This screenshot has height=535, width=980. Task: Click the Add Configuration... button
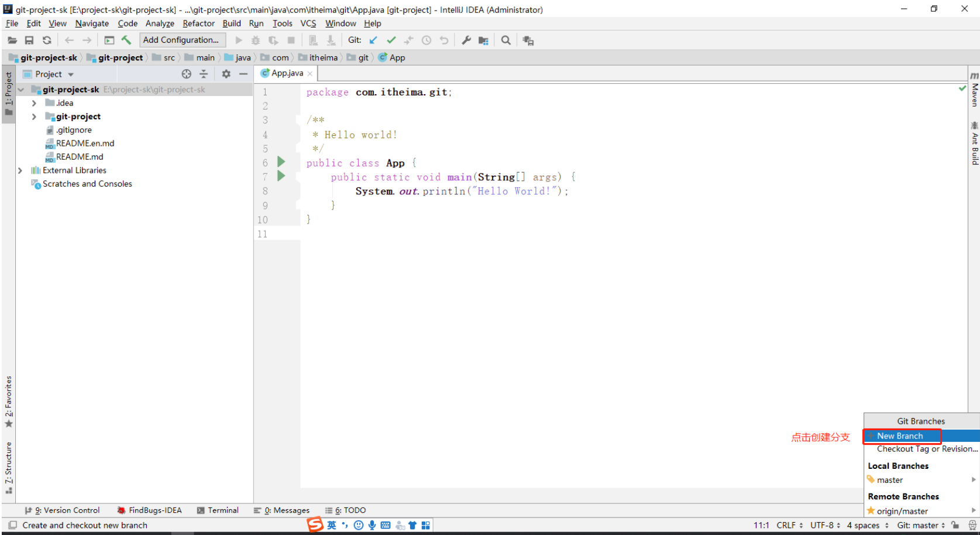click(181, 40)
